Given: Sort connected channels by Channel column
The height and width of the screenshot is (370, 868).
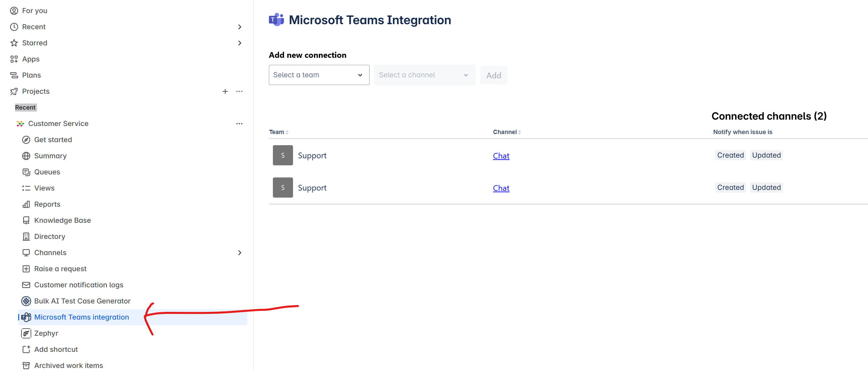Looking at the screenshot, I should (x=507, y=132).
